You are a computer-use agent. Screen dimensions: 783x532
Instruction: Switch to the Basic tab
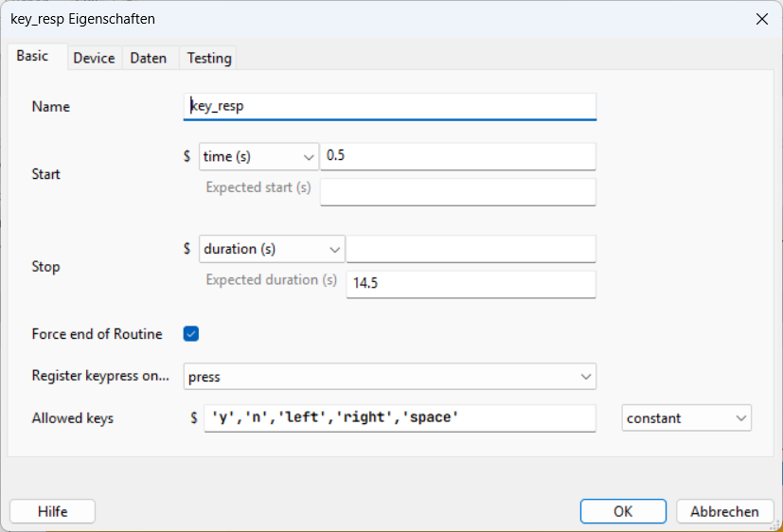pyautogui.click(x=32, y=57)
